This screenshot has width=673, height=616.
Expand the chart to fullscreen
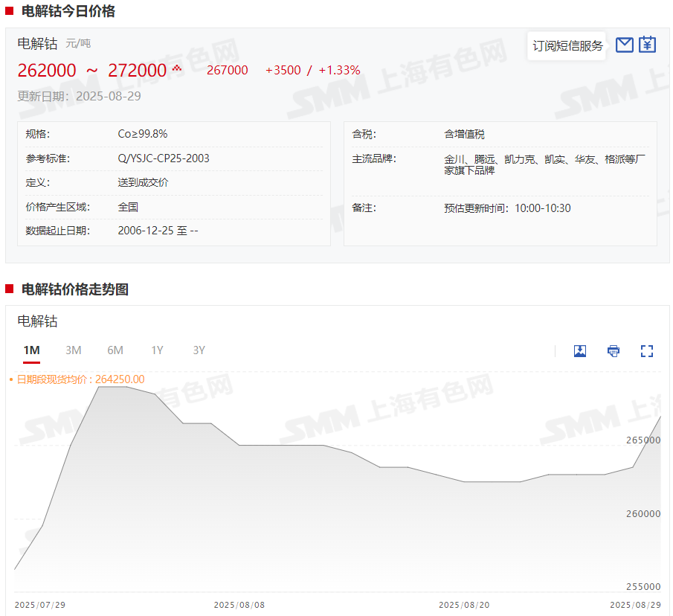[647, 351]
